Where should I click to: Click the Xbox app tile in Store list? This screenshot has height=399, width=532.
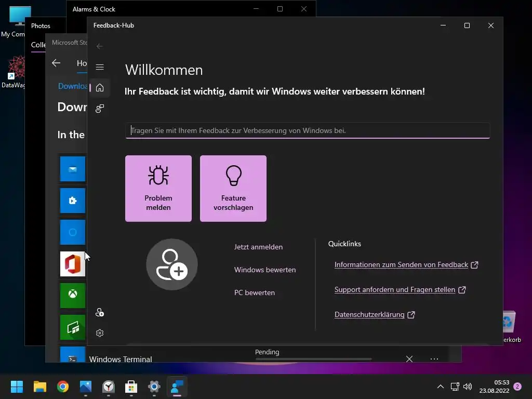[73, 296]
